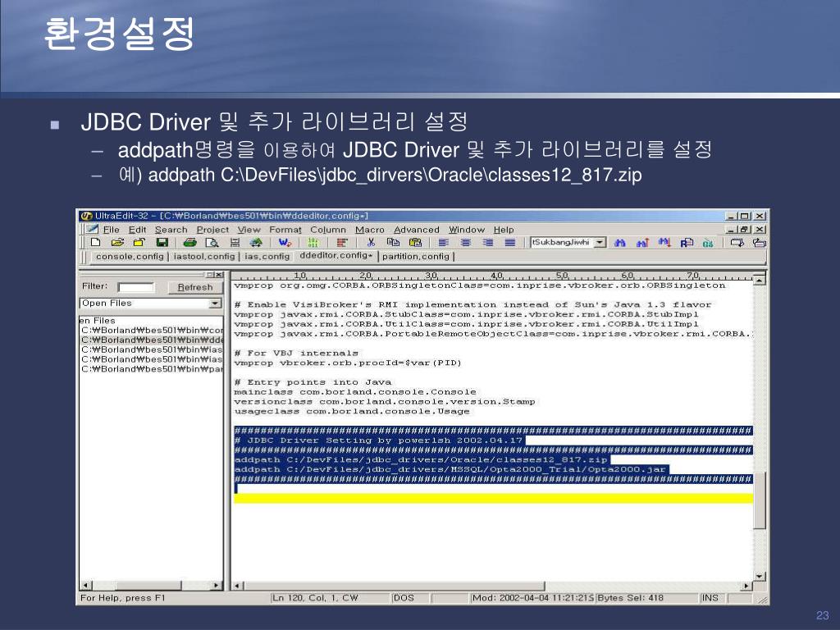Click the New file toolbar icon
This screenshot has height=630, width=840.
coord(96,243)
